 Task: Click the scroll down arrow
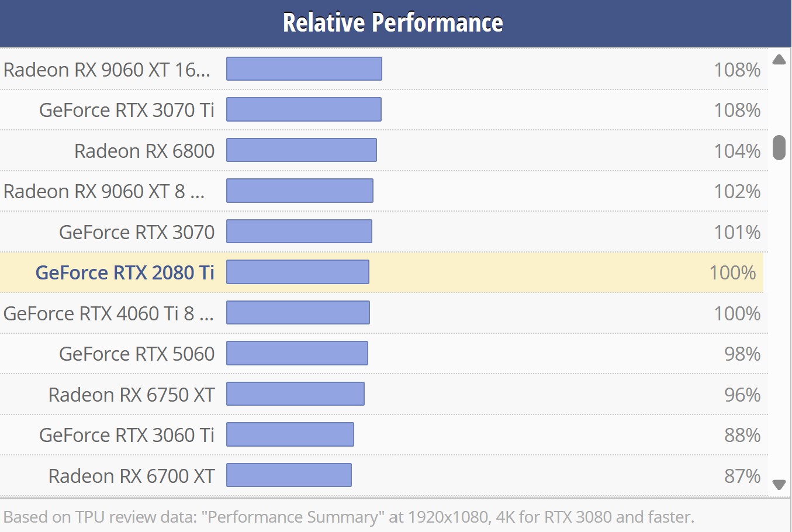point(779,484)
